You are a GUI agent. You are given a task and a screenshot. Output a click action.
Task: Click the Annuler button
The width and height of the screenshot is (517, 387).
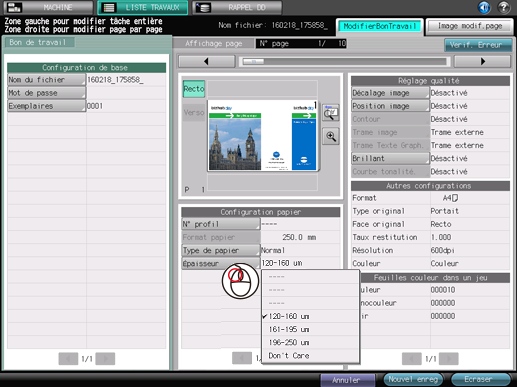[x=347, y=380]
